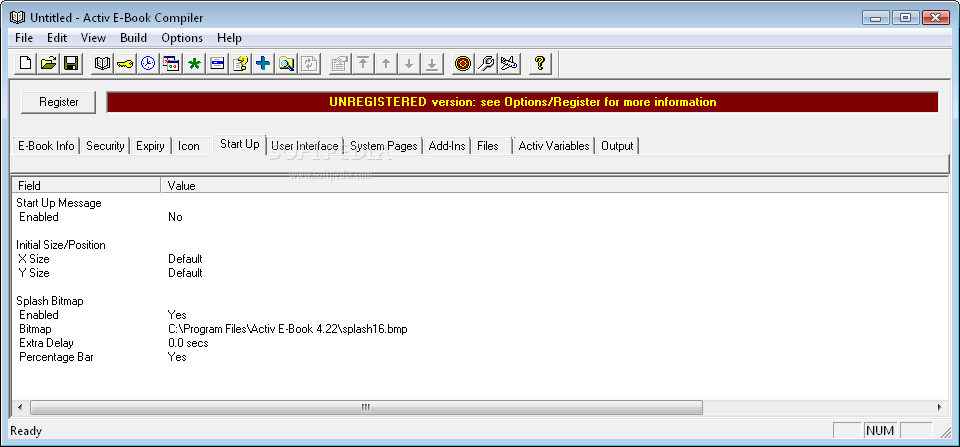Viewport: 960px width, 447px height.
Task: Open an existing project with folder icon
Action: [48, 63]
